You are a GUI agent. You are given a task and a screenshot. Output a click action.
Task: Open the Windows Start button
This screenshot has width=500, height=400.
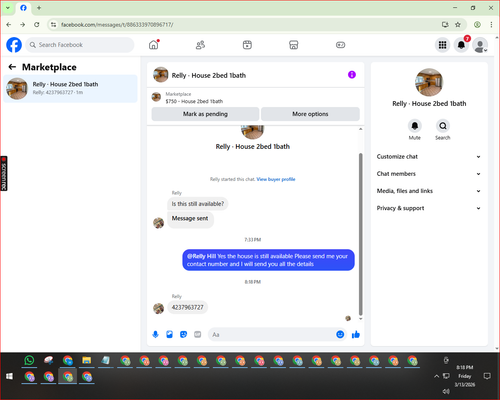(9, 376)
